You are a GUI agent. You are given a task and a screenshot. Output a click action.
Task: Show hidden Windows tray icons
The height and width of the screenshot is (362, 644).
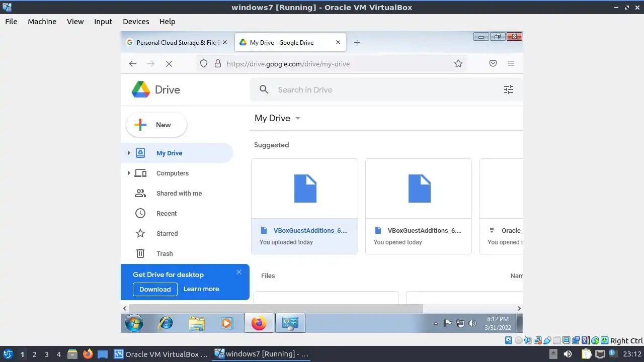(x=436, y=323)
